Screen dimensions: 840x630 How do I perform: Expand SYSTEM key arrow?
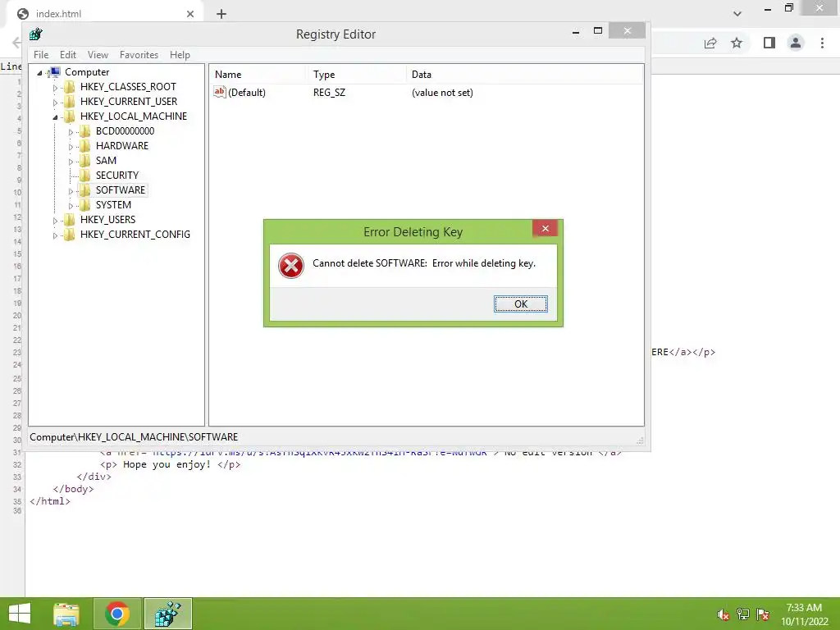[x=71, y=206]
